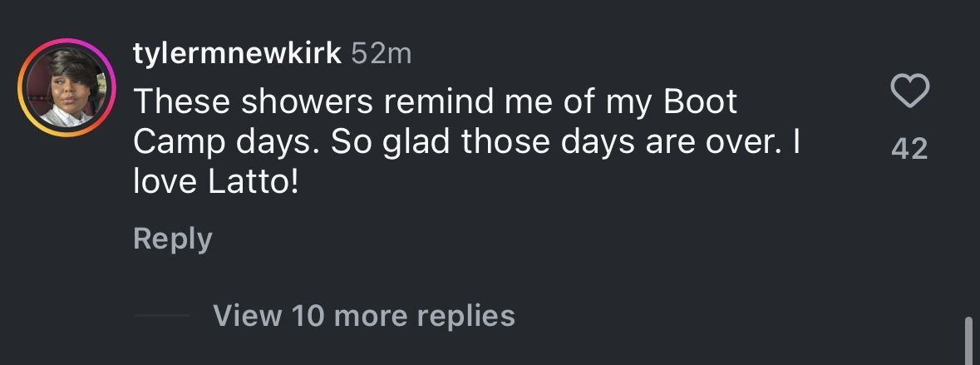Image resolution: width=980 pixels, height=365 pixels.
Task: Tap the Boot Camp comment text
Action: [465, 141]
